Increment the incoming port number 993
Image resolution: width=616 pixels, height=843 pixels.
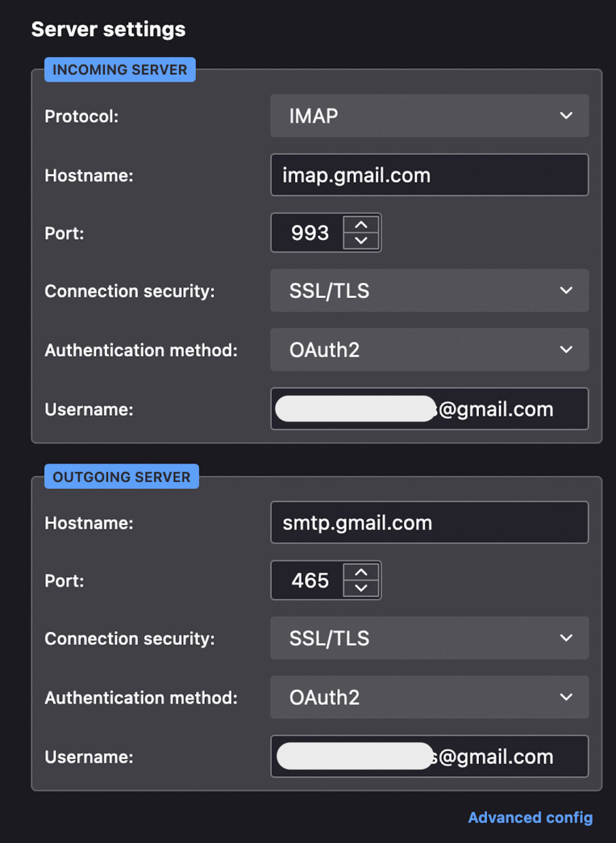[361, 224]
